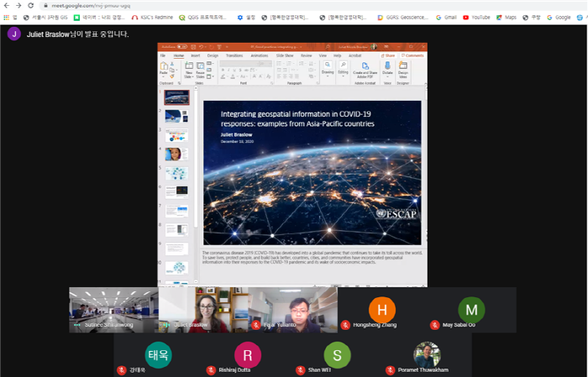Select slide 8 thumbnail in the panel
This screenshot has height=377, width=588.
click(176, 230)
